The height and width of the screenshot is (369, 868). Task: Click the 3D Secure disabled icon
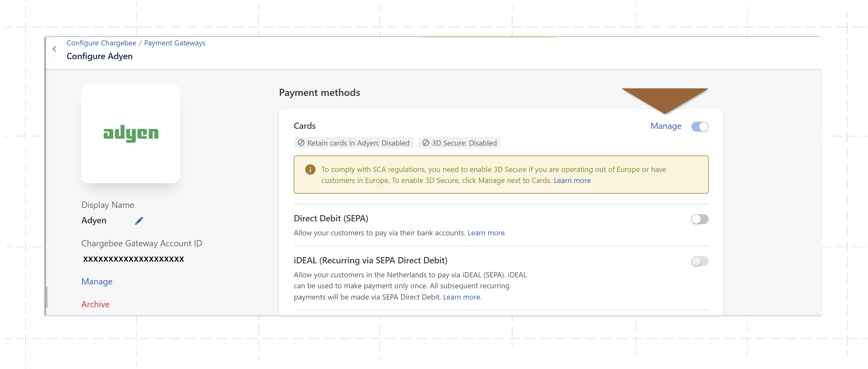(x=426, y=143)
